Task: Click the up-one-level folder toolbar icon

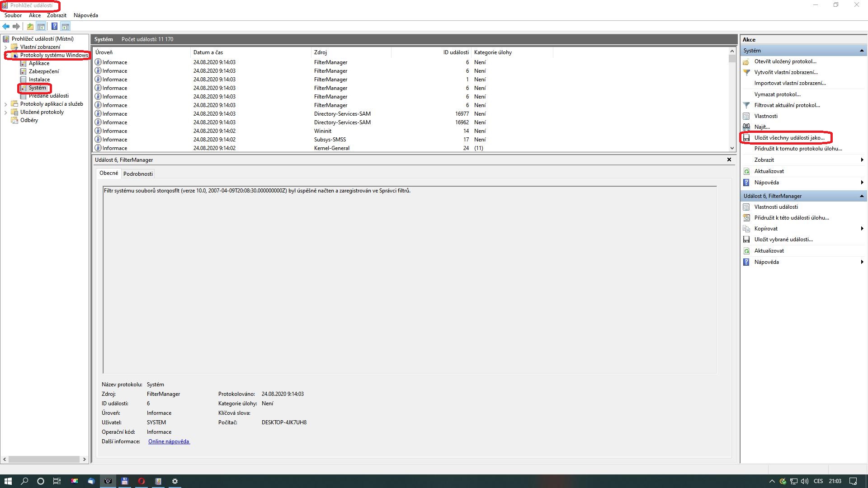Action: point(30,26)
